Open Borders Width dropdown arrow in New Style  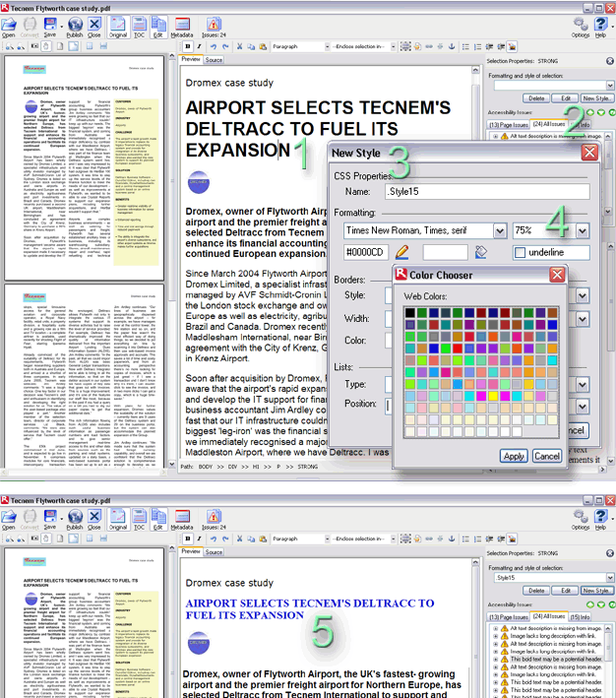coord(583,319)
